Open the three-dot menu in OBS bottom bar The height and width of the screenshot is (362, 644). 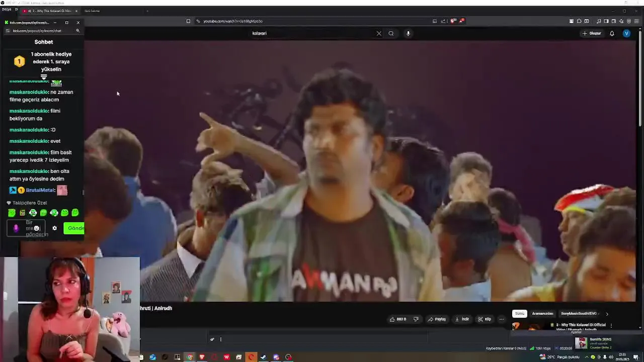tap(220, 339)
